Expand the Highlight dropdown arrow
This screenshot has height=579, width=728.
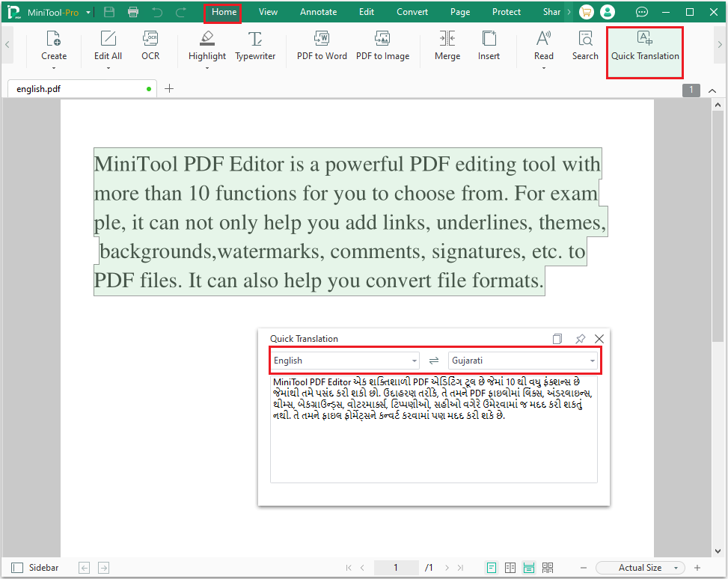[207, 68]
